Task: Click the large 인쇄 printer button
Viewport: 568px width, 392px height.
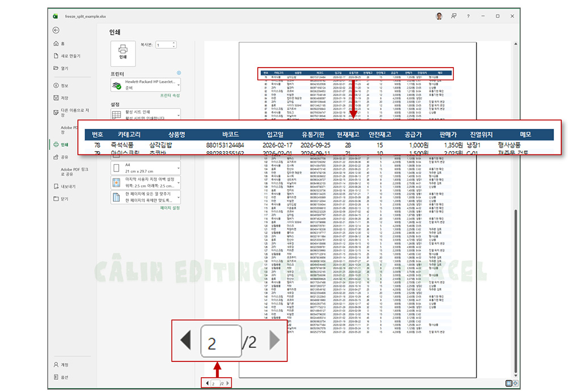Action: (123, 53)
